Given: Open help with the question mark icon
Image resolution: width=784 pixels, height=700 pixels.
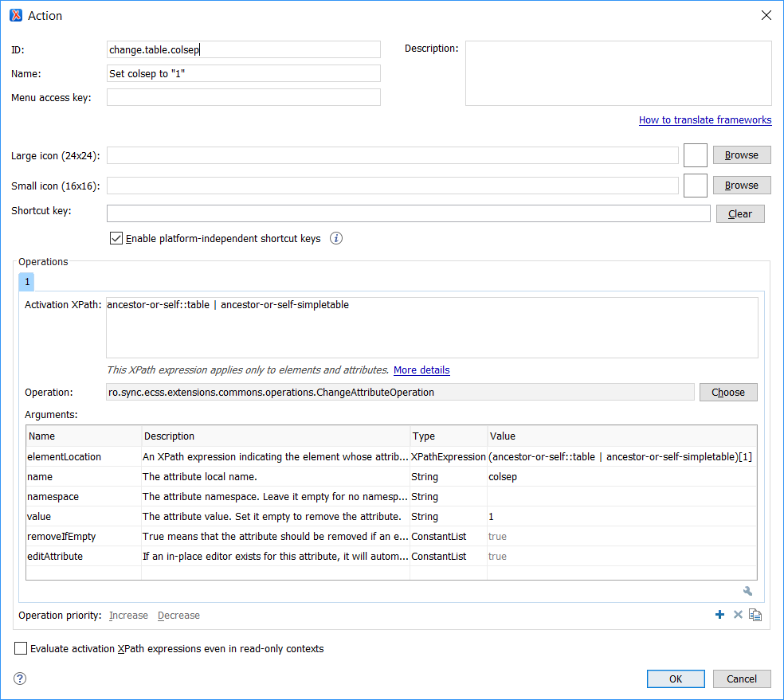Looking at the screenshot, I should point(21,678).
